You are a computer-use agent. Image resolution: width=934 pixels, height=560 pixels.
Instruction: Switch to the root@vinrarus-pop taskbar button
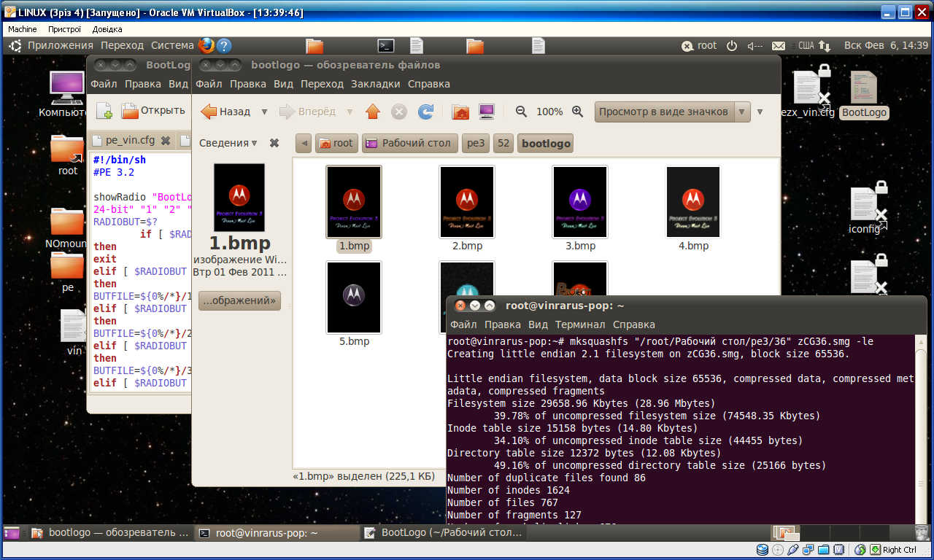pyautogui.click(x=277, y=533)
